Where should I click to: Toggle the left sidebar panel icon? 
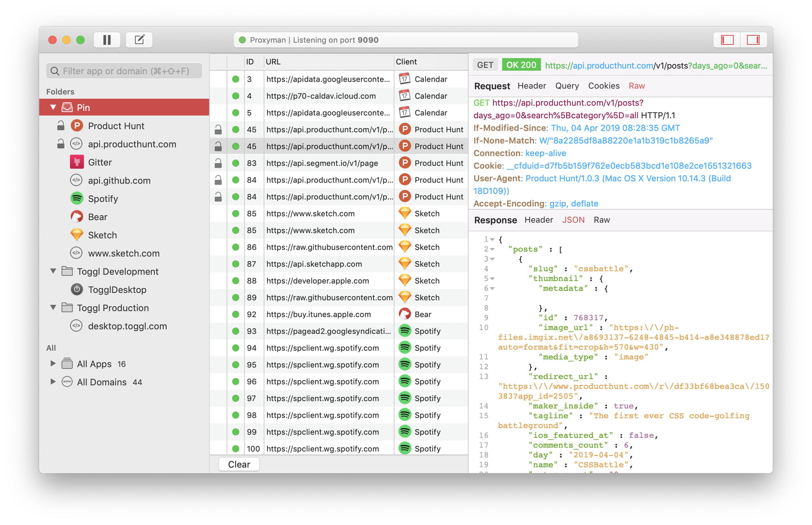(727, 40)
